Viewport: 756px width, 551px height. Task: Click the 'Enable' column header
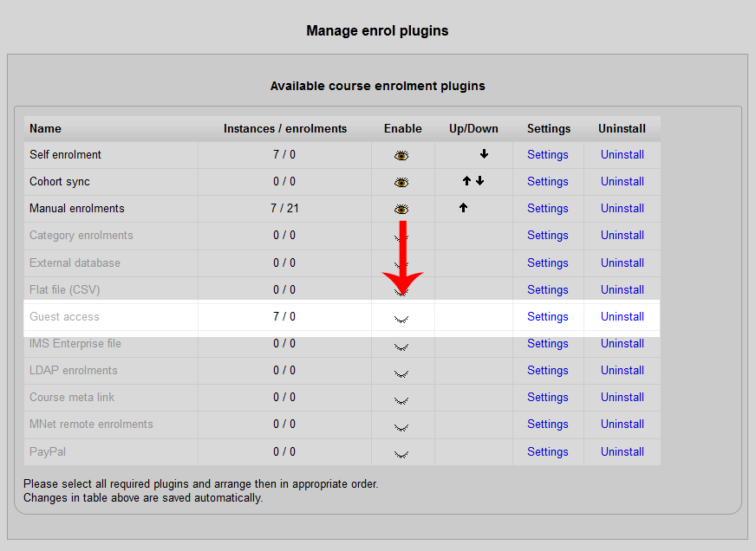403,128
